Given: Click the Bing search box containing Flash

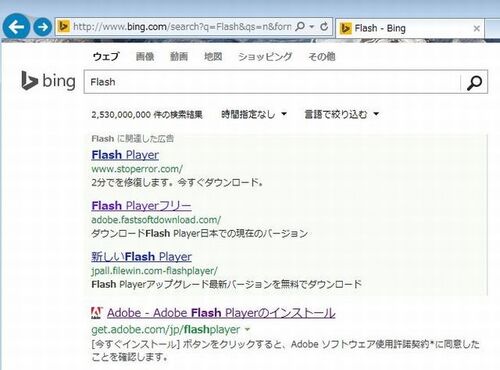Looking at the screenshot, I should pyautogui.click(x=272, y=82).
